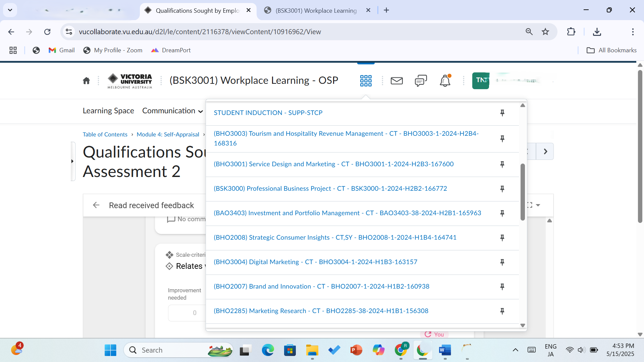
Task: Open BHO3004 Digital Marketing course
Action: point(315,262)
